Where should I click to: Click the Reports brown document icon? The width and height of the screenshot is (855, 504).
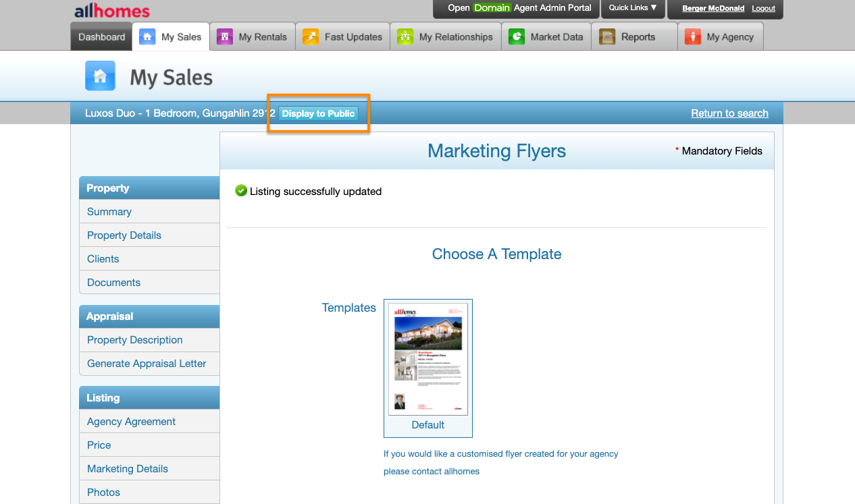click(x=608, y=37)
